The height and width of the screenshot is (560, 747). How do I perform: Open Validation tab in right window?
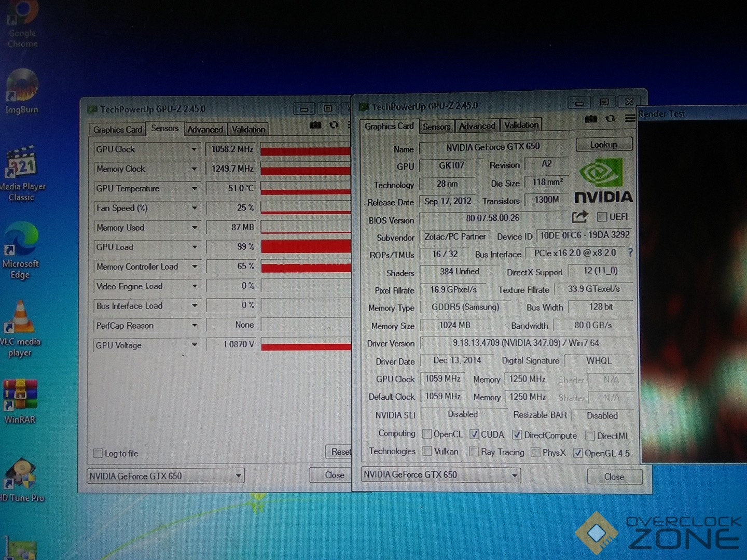[521, 125]
